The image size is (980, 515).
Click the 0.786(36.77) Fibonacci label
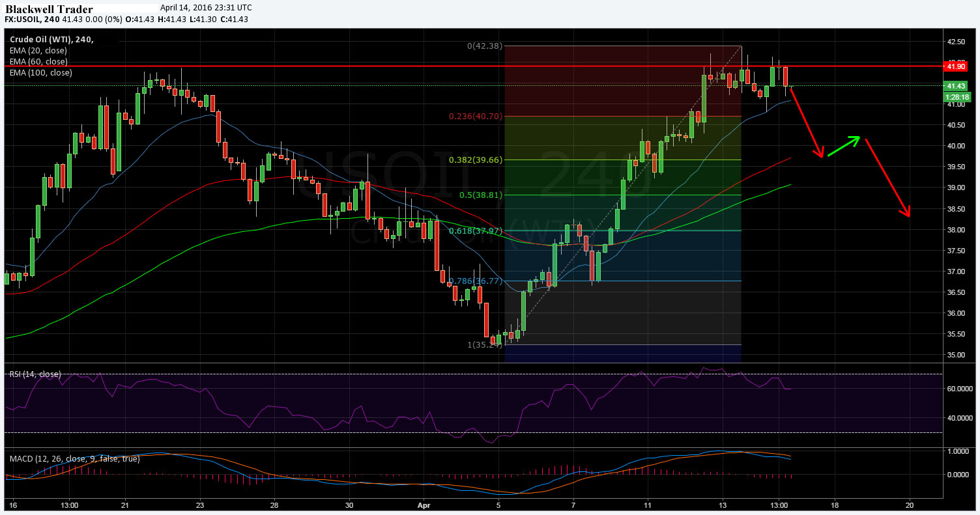tap(476, 281)
